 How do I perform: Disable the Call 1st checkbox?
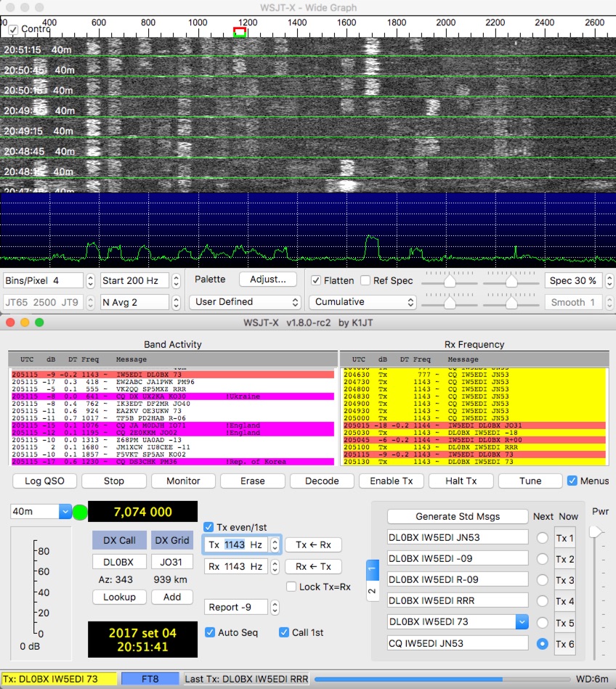[x=283, y=632]
